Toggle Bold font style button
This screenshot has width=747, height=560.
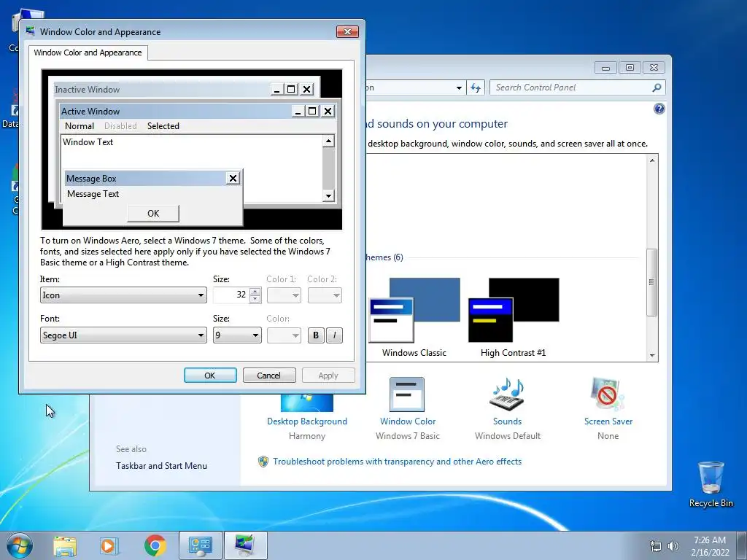point(316,335)
